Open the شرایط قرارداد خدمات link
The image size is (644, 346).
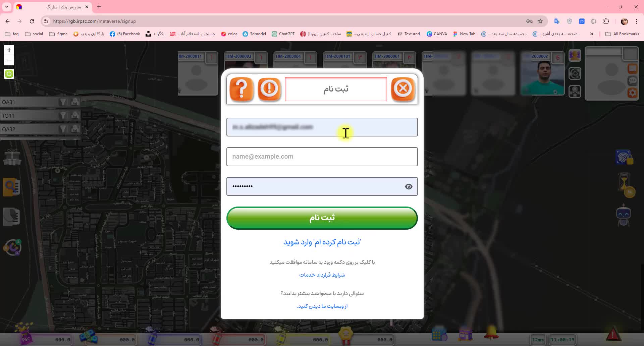point(321,275)
